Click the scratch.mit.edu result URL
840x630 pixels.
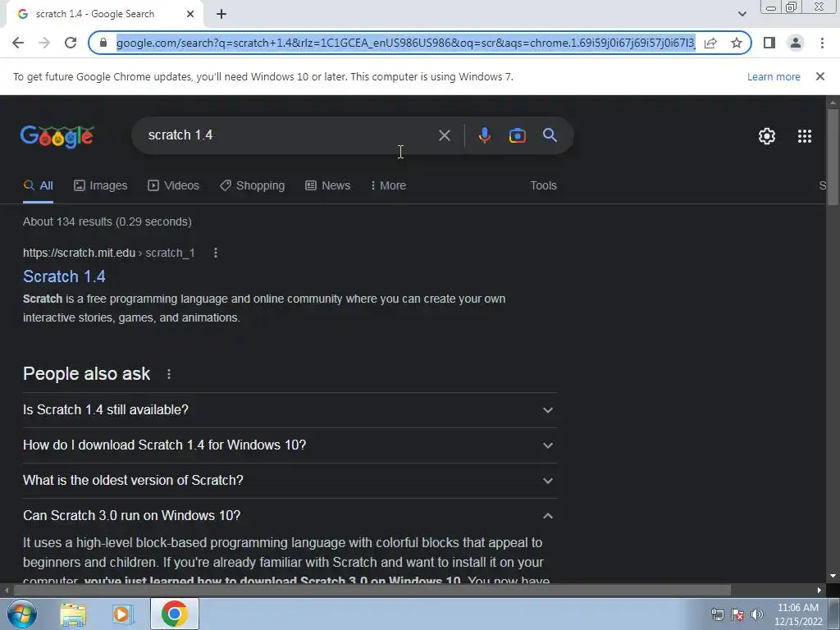[109, 253]
